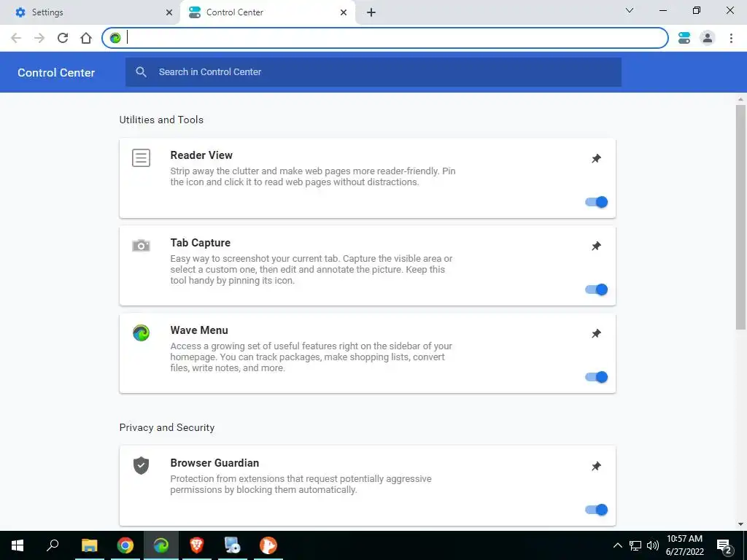This screenshot has width=747, height=560.
Task: Open the clock and date flyout
Action: click(684, 545)
